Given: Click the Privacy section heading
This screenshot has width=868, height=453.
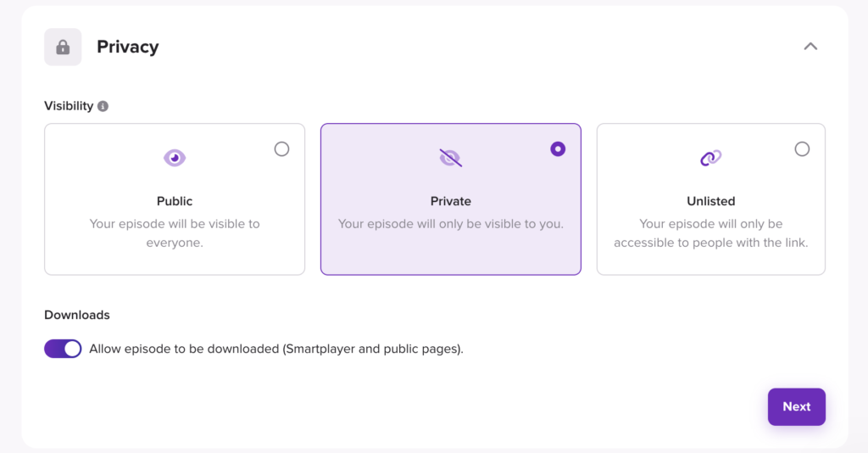Looking at the screenshot, I should pos(128,47).
